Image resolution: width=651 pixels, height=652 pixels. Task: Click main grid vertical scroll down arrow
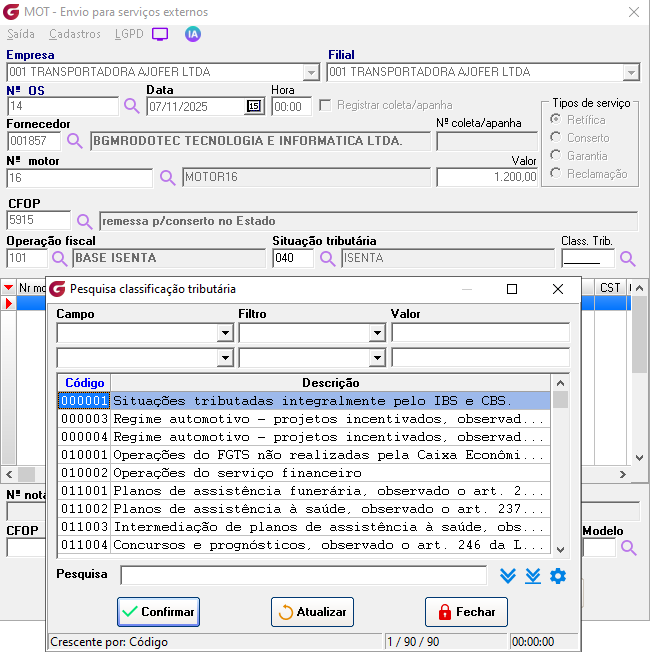point(640,458)
